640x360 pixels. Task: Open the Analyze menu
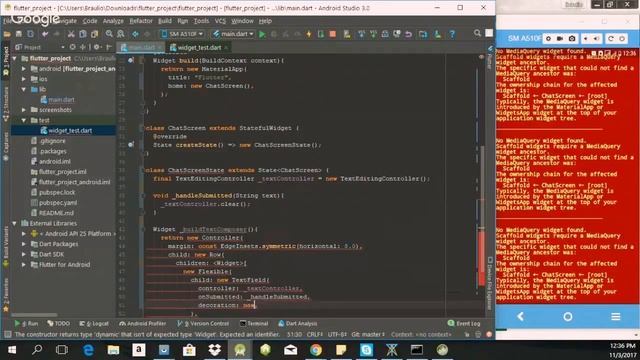coord(113,21)
